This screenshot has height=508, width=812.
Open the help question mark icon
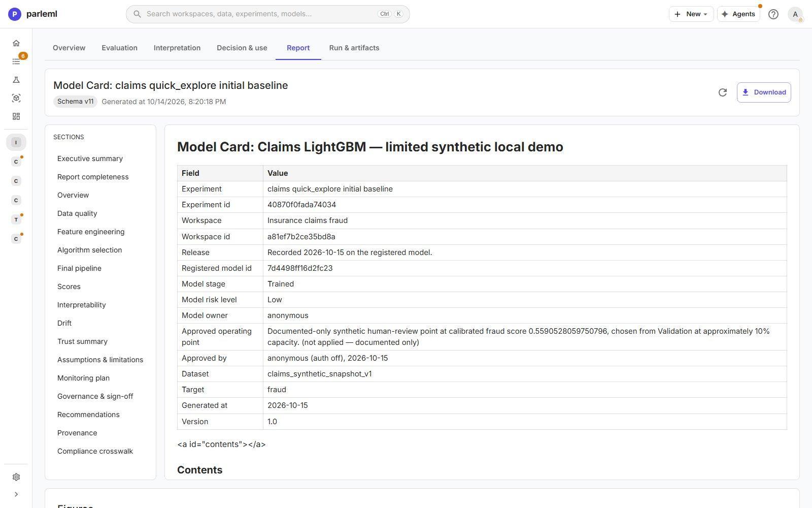[x=773, y=14]
